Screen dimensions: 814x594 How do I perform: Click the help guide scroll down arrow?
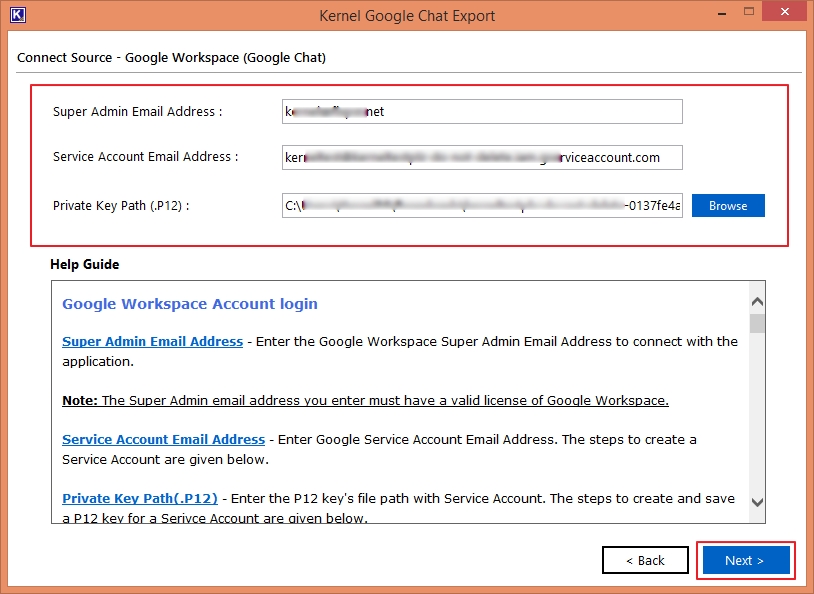click(x=757, y=502)
